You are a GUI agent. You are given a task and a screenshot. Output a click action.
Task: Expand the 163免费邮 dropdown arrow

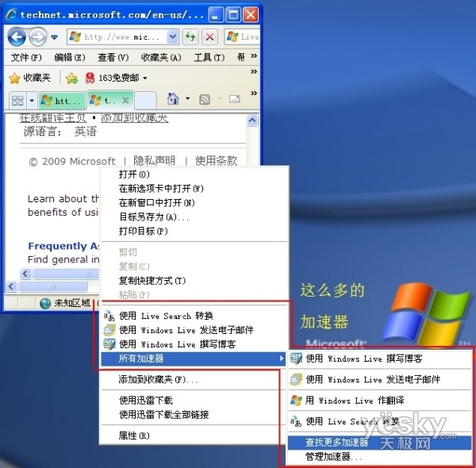[x=145, y=79]
